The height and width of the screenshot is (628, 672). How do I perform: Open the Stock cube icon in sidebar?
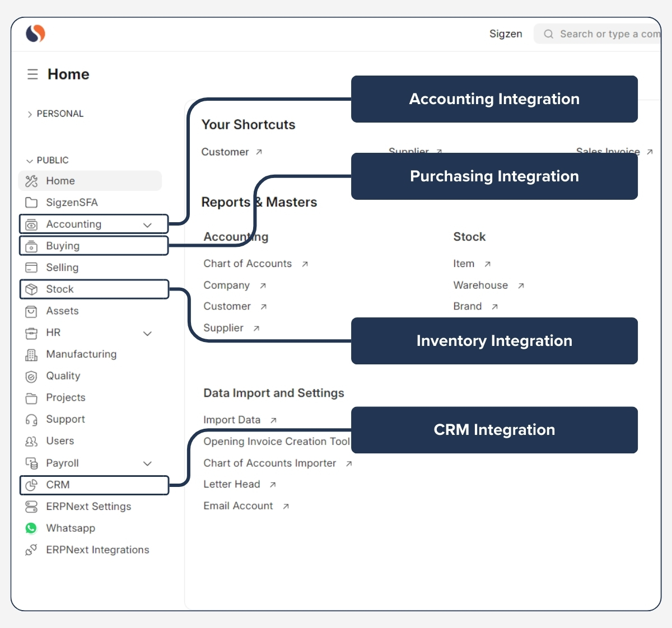pos(32,289)
